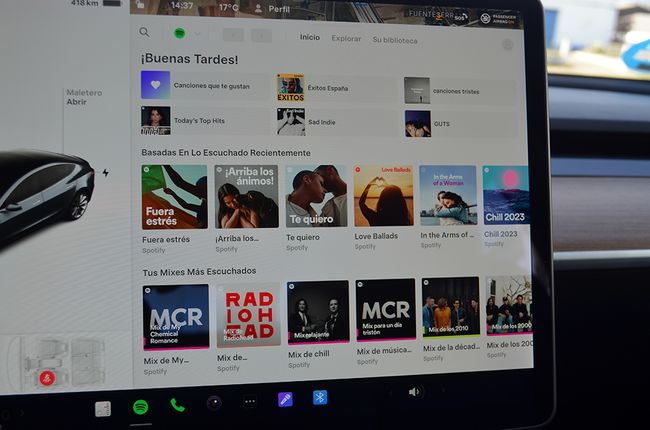Screen dimensions: 650x430
Task: Open the blue Bluetooth dock icon
Action: tap(320, 397)
